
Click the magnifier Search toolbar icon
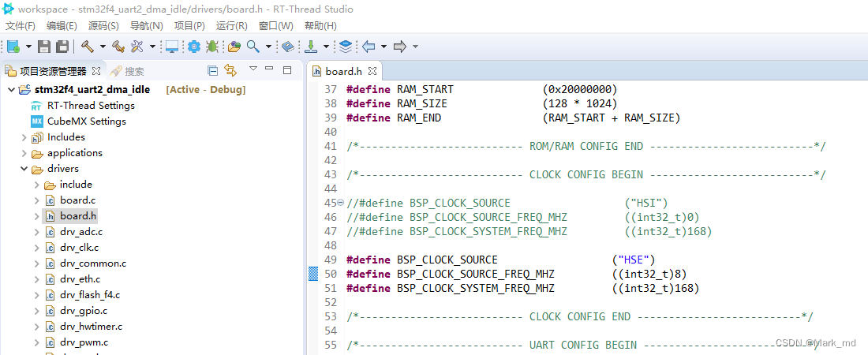tap(253, 47)
